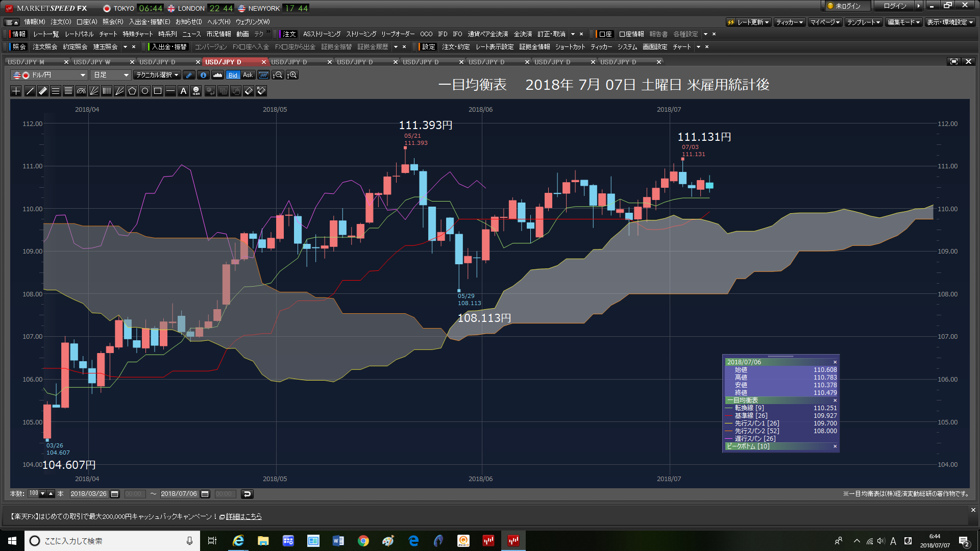Click the erase-all eraser tool
This screenshot has width=980, height=551.
[x=261, y=91]
